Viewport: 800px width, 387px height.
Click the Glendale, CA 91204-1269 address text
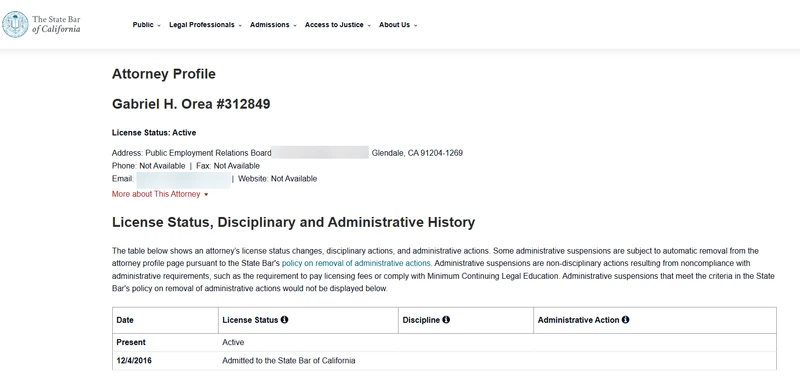(417, 153)
